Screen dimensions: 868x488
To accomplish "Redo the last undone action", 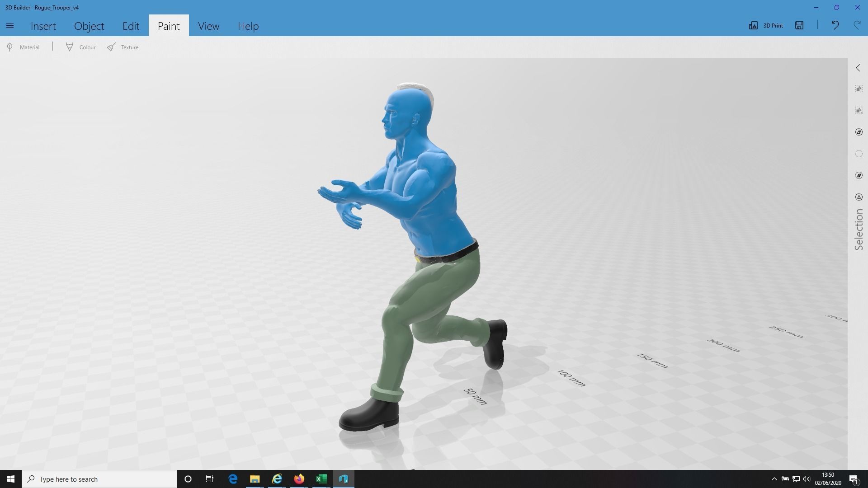I will pos(857,25).
